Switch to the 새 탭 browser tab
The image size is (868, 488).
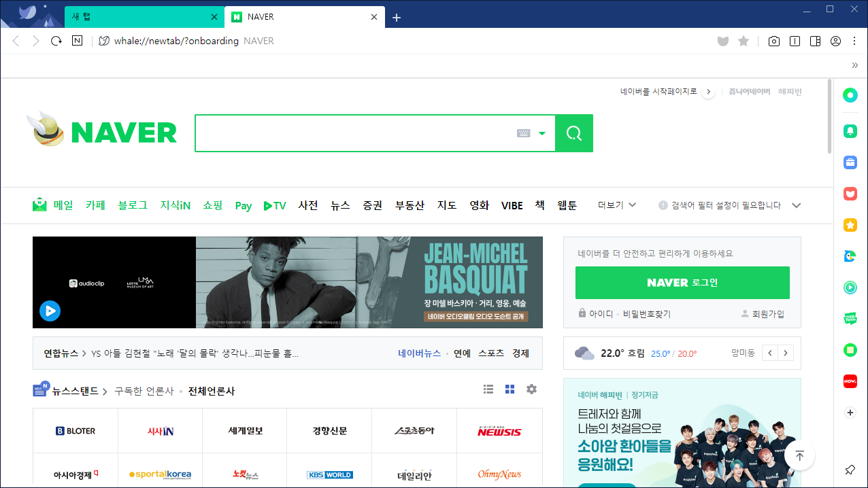[144, 17]
